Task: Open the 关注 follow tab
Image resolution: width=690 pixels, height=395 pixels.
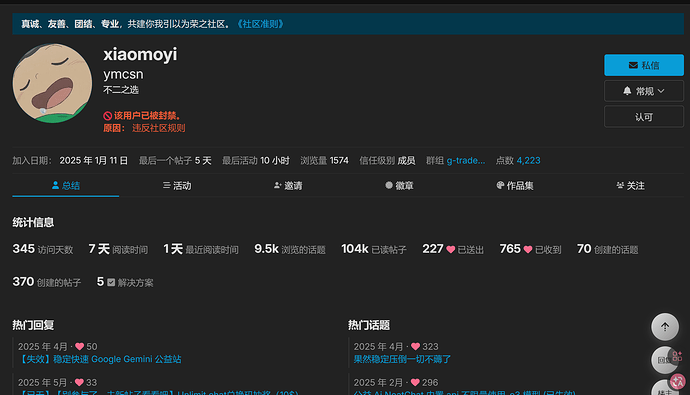Action: pyautogui.click(x=630, y=186)
